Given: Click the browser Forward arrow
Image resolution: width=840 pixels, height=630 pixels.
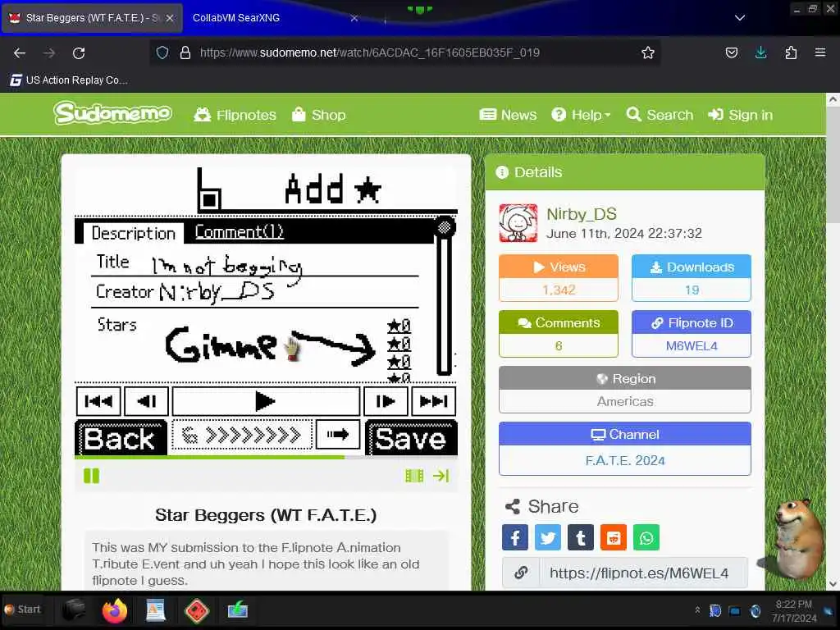Looking at the screenshot, I should (x=49, y=52).
